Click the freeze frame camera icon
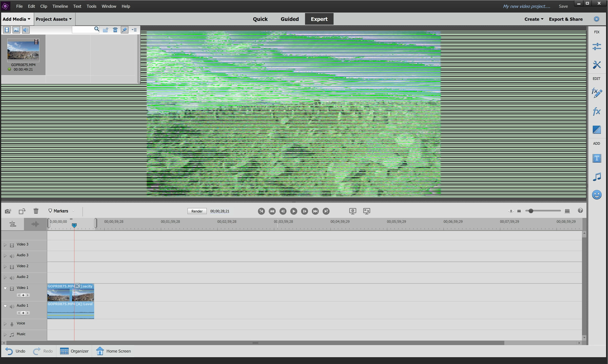608x364 pixels. [8, 211]
